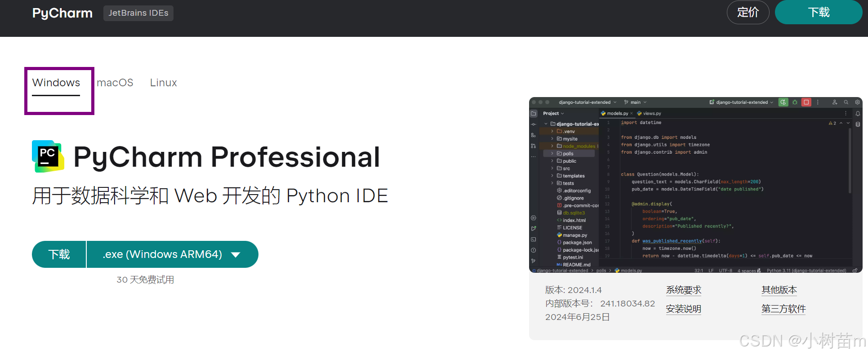
Task: Click the Git branch icon in IDE sidebar
Action: [x=534, y=261]
